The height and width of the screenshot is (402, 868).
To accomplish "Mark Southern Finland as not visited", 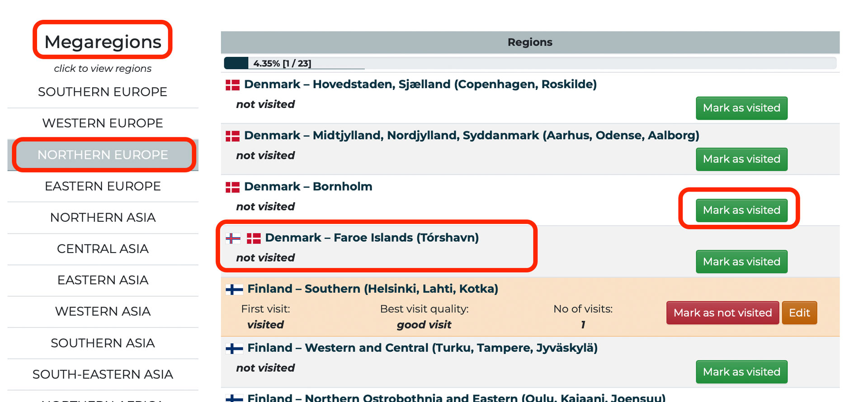I will click(x=722, y=313).
